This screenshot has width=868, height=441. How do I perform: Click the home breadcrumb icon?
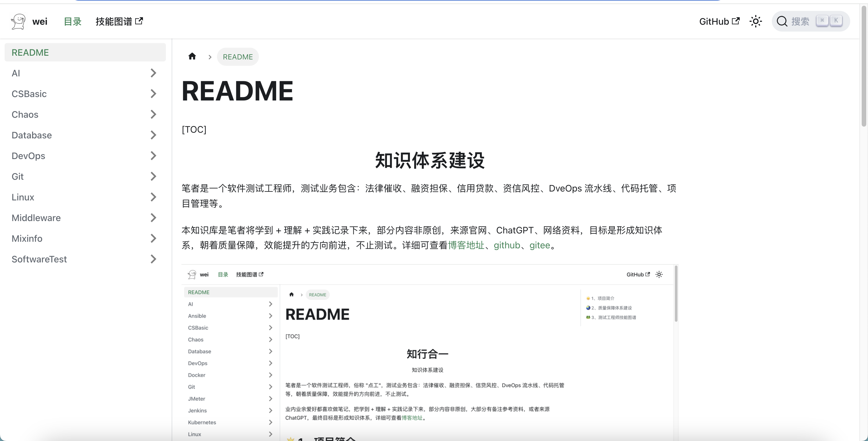(x=192, y=56)
